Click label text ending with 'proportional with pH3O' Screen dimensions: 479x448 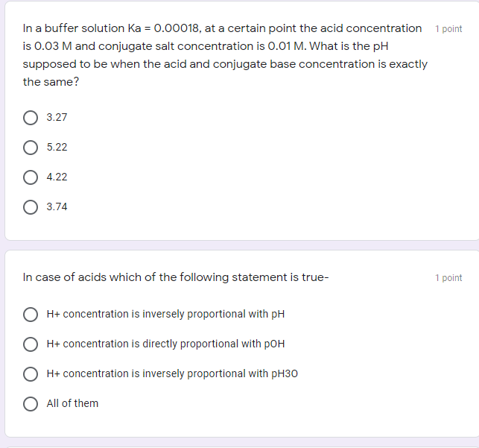(x=172, y=373)
